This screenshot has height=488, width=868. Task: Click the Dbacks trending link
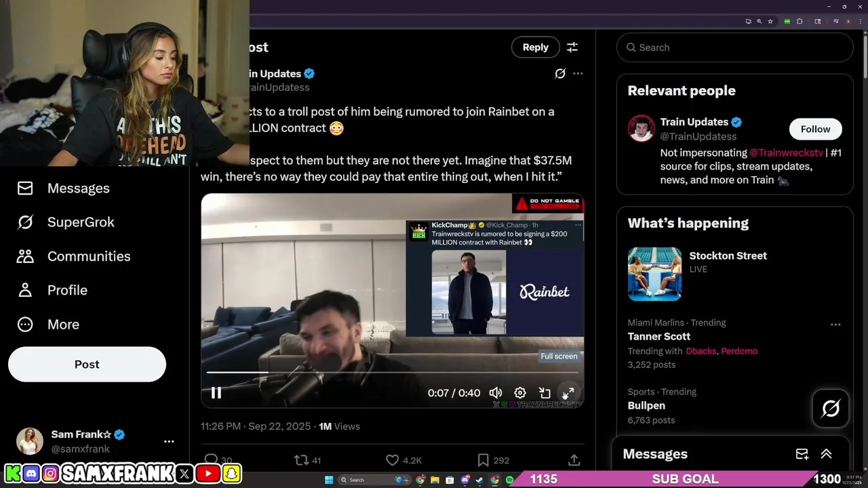click(x=701, y=351)
